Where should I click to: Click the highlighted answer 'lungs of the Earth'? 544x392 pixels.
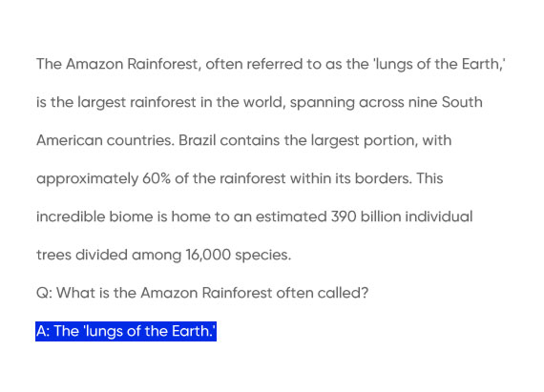[x=126, y=331]
